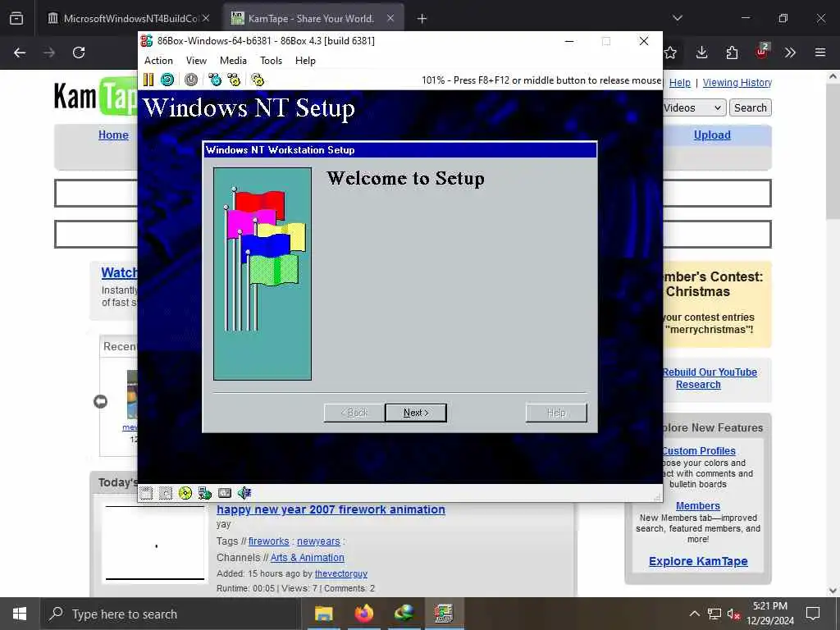Open the Windows Start menu
Viewport: 840px width, 630px height.
pyautogui.click(x=20, y=614)
